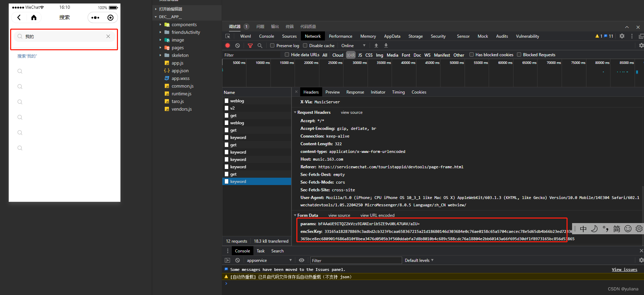Image resolution: width=644 pixels, height=295 pixels.
Task: Click the network Filter input field
Action: pos(251,55)
